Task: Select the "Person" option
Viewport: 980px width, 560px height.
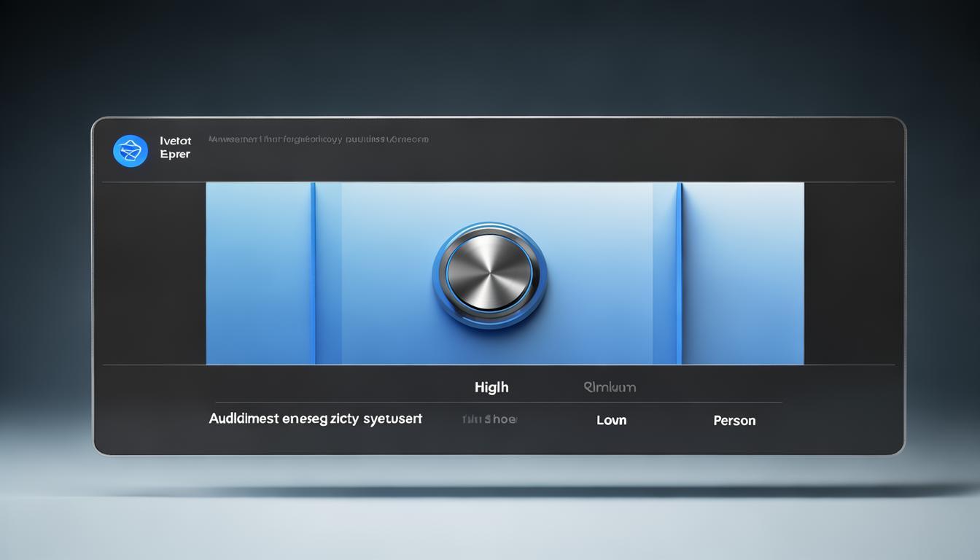Action: [x=734, y=421]
